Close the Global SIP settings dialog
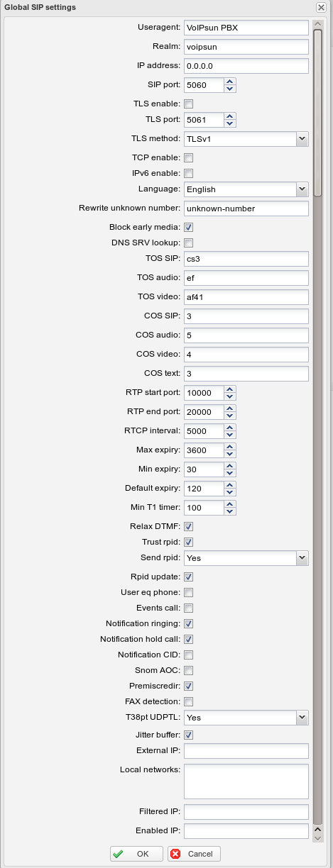The image size is (333, 868). [x=321, y=7]
